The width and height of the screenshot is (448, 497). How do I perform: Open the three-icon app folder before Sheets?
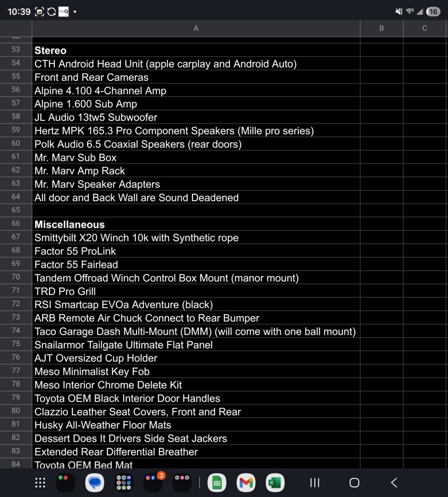[x=182, y=483]
